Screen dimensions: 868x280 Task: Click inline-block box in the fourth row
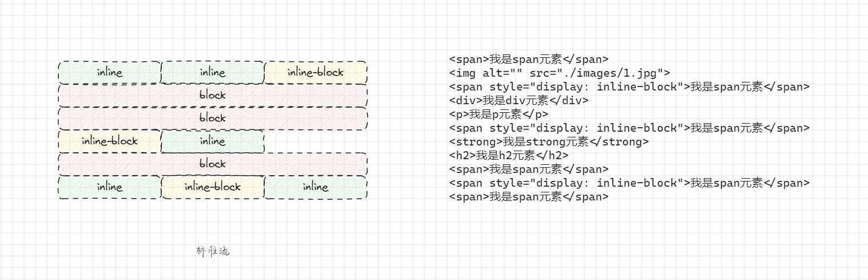[109, 141]
